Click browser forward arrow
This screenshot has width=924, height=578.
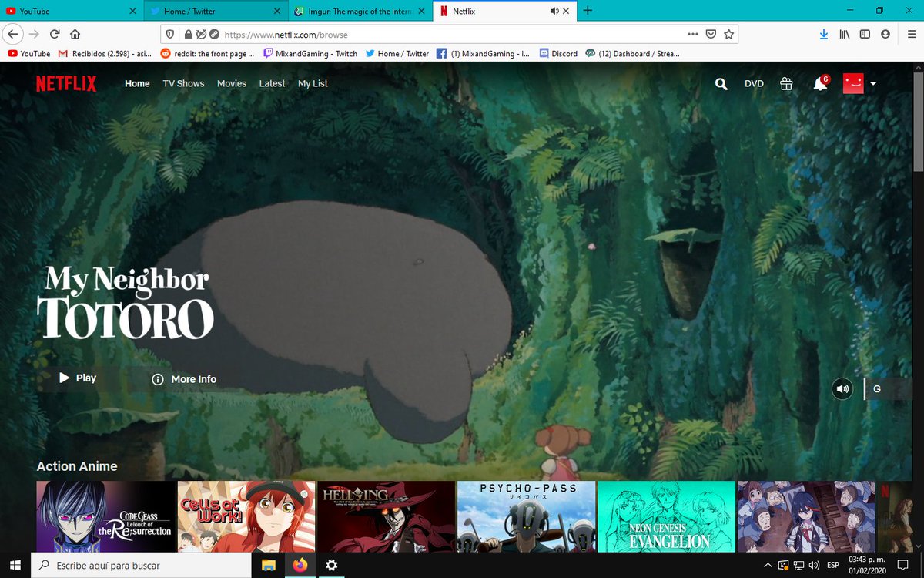[x=35, y=34]
